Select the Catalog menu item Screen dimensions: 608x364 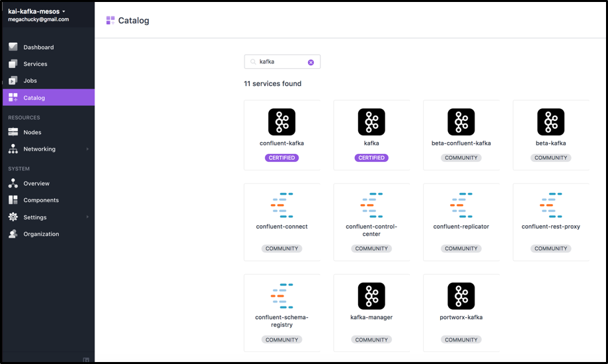[34, 98]
